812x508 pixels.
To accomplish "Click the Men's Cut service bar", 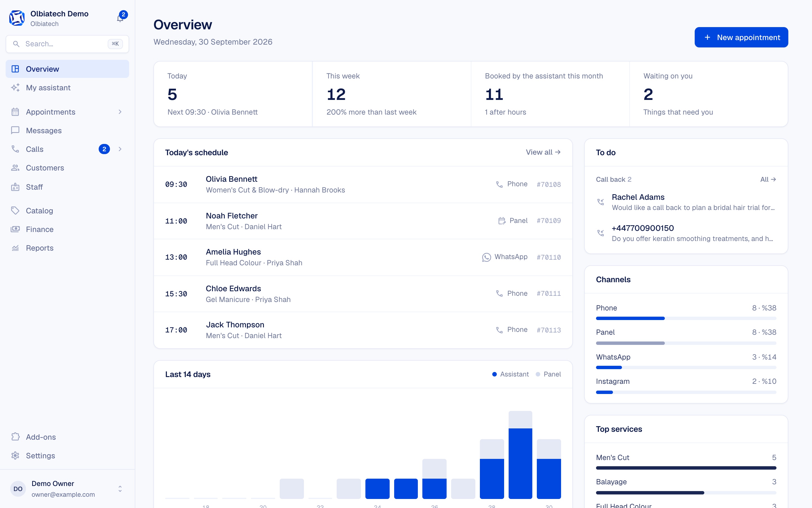I will click(686, 468).
